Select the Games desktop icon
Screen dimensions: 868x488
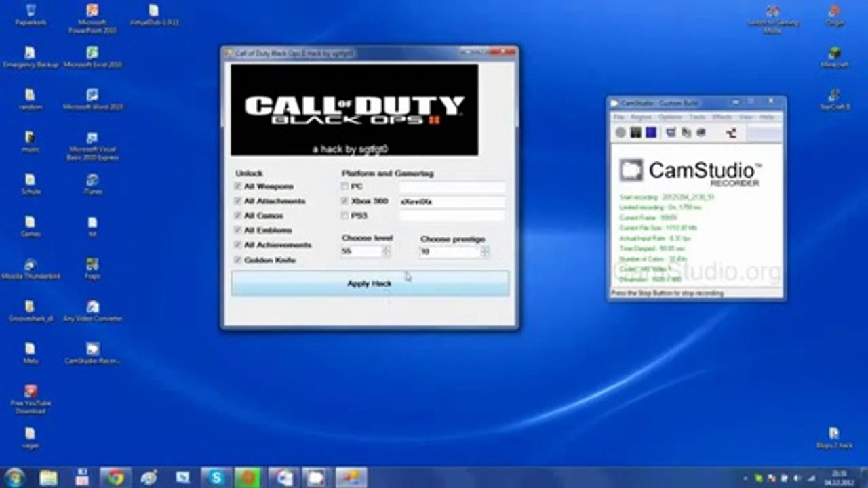(x=31, y=225)
